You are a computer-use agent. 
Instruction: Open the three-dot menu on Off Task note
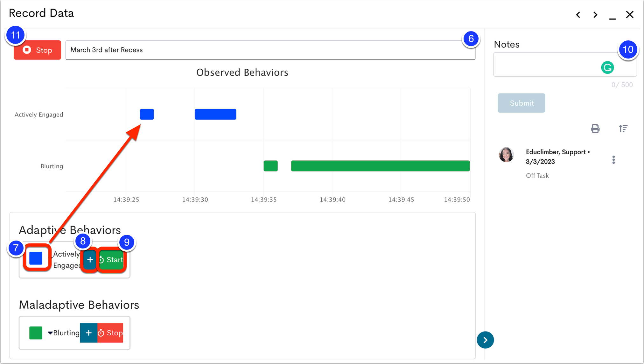(x=613, y=160)
